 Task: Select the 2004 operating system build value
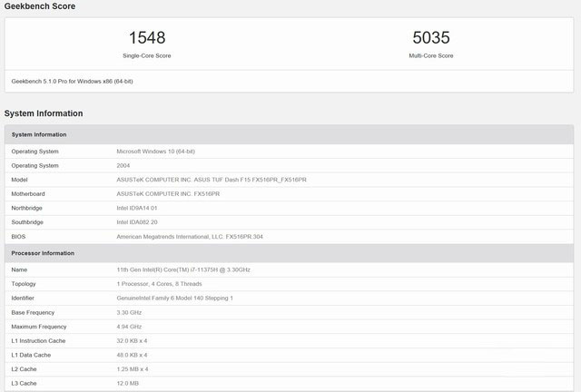(123, 166)
